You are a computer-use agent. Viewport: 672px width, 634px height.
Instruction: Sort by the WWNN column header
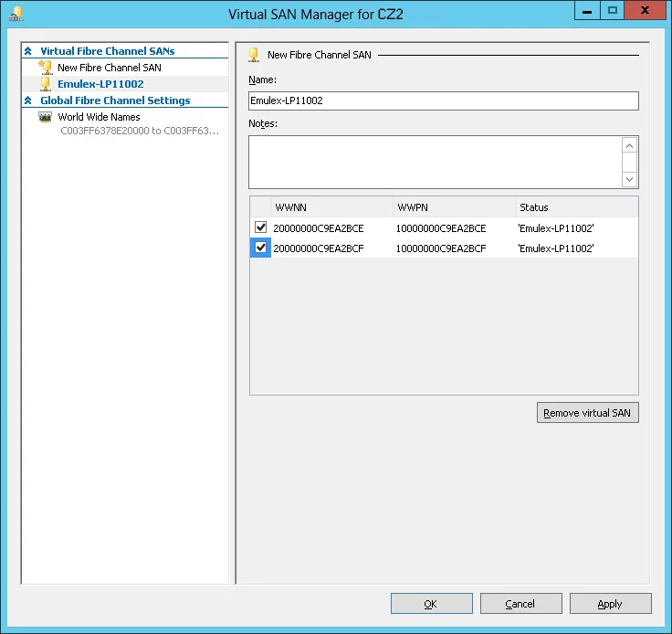click(x=332, y=207)
